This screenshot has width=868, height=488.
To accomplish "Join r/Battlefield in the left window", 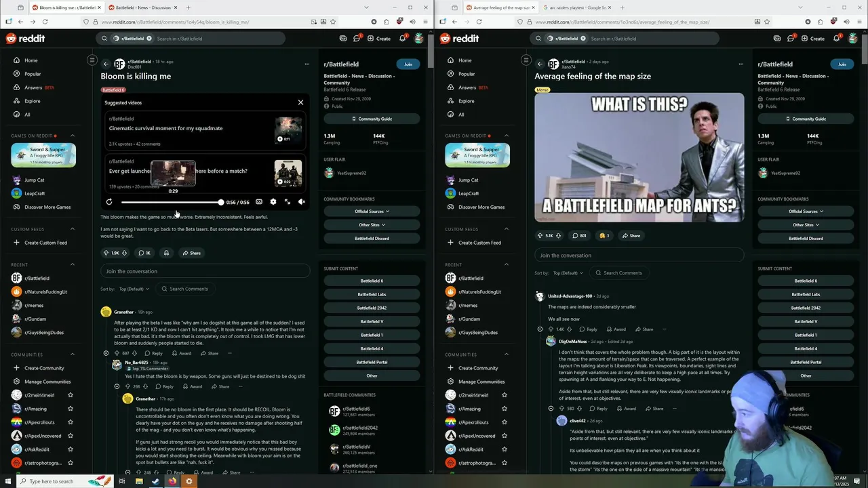I will [408, 64].
